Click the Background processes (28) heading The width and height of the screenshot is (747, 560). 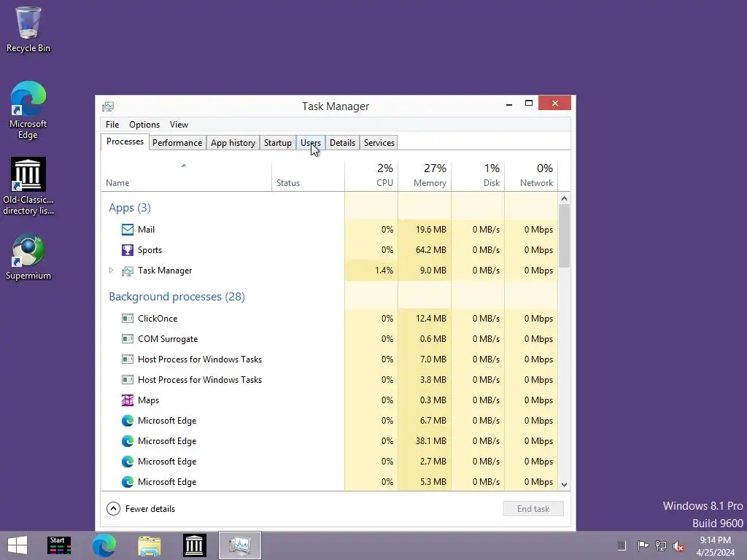pyautogui.click(x=177, y=297)
